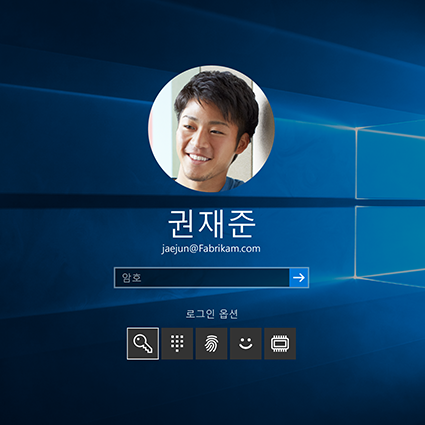Viewport: 425px width, 425px height.
Task: Click the user profile picture
Action: point(211,129)
